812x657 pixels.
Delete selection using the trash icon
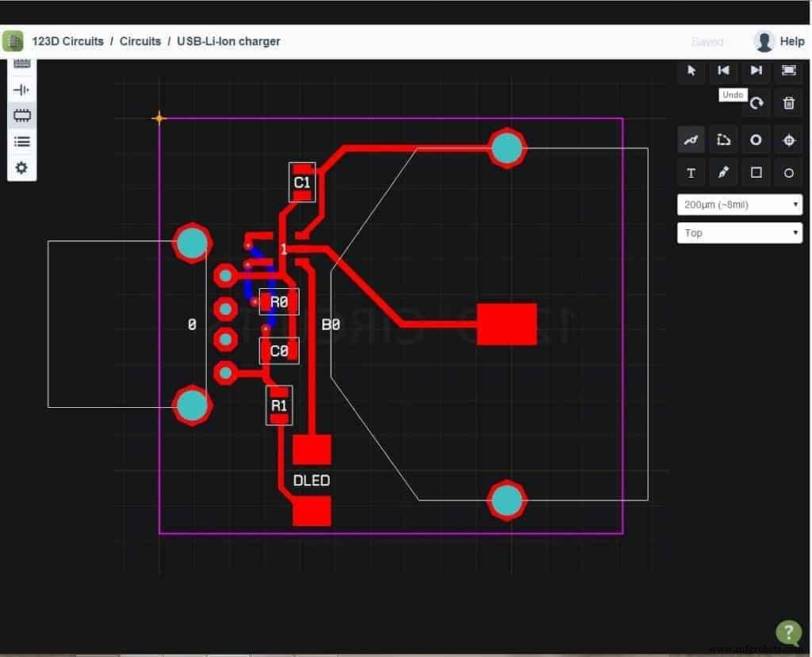(787, 102)
